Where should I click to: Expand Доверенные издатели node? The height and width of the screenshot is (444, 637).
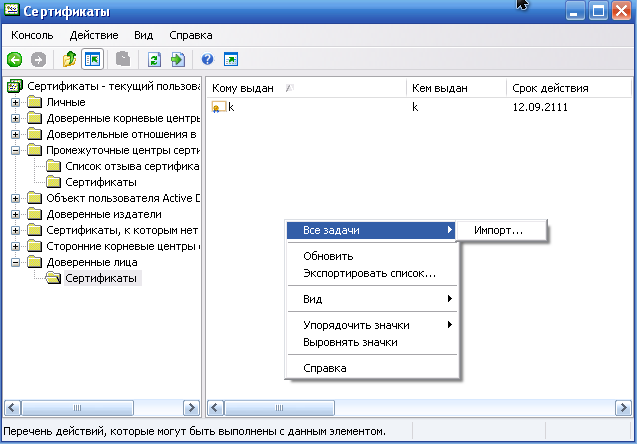tap(15, 214)
